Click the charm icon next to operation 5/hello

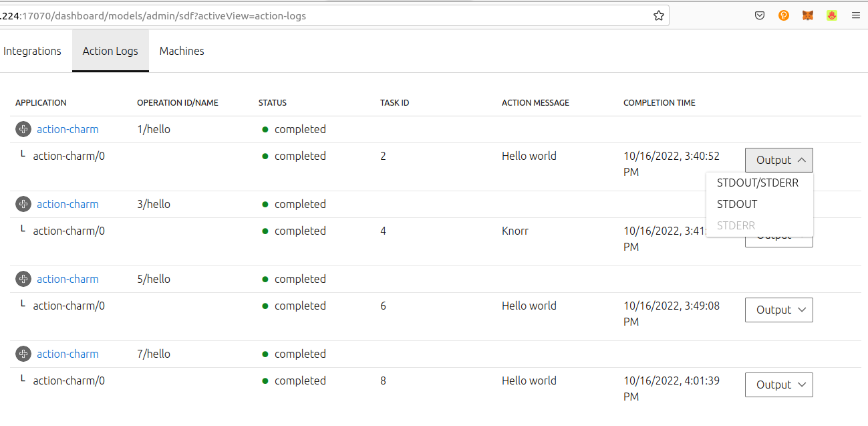pos(23,279)
